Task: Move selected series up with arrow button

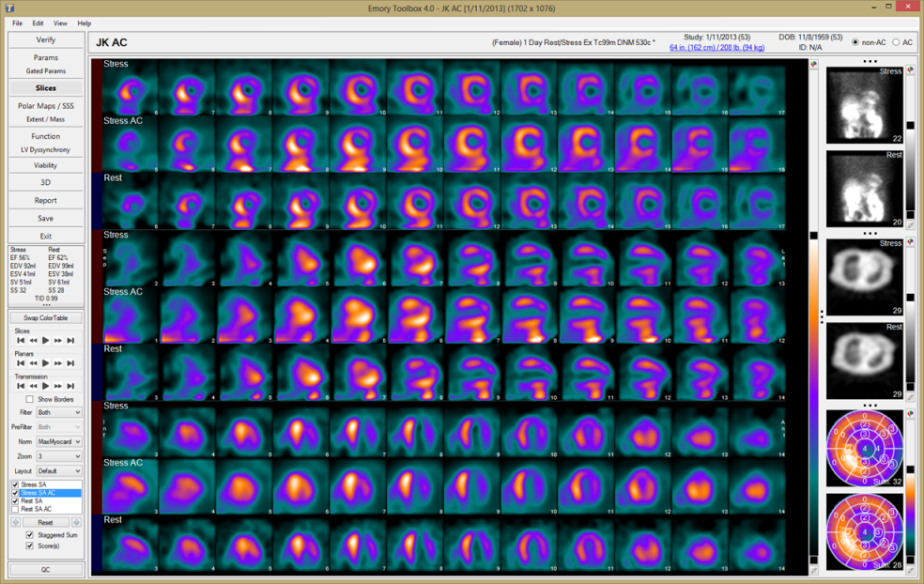Action: (x=16, y=522)
